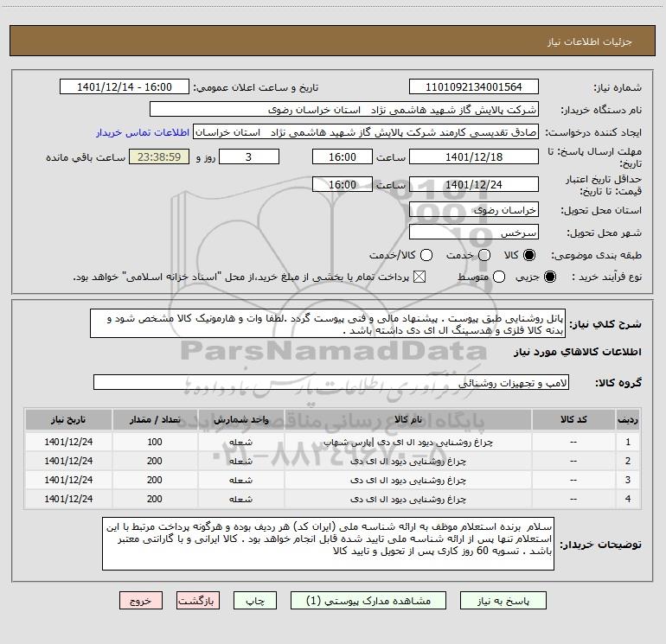Click the استان محل تحویل field
The width and height of the screenshot is (666, 644).
(473, 210)
